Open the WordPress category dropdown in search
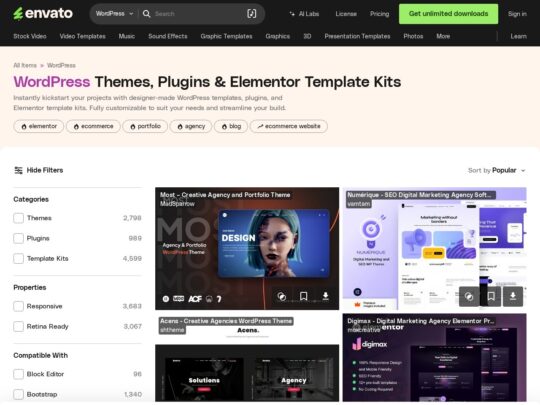Image resolution: width=540 pixels, height=405 pixels. pyautogui.click(x=114, y=14)
